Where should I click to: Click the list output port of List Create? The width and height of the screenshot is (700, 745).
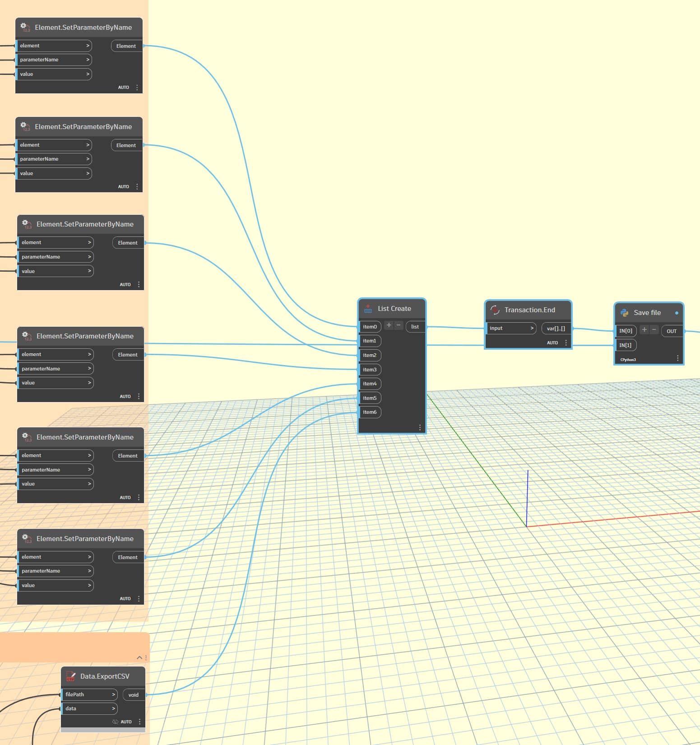(415, 327)
